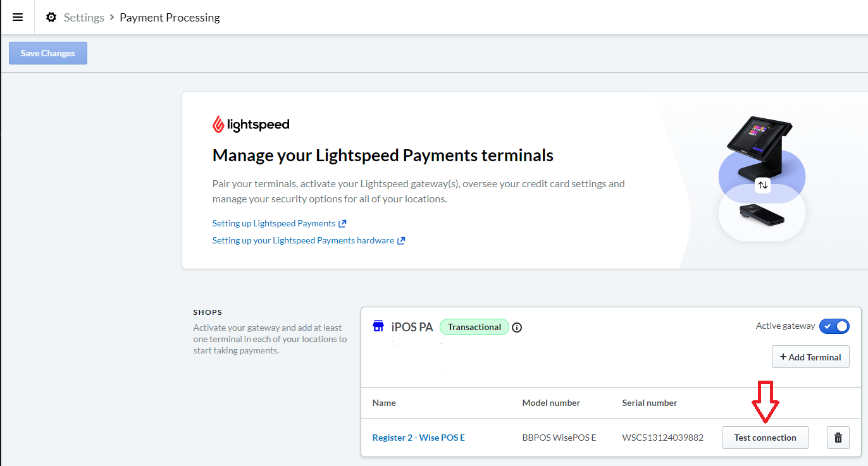This screenshot has height=466, width=868.
Task: Click the external-link icon after Payments hardware
Action: click(401, 240)
